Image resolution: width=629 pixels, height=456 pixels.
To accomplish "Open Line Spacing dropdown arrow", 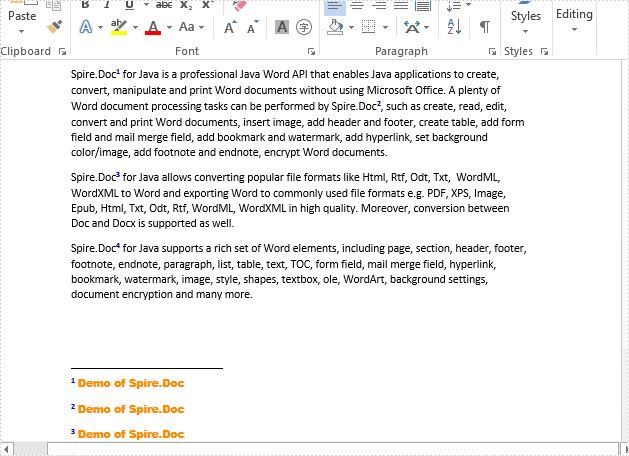I will click(469, 4).
